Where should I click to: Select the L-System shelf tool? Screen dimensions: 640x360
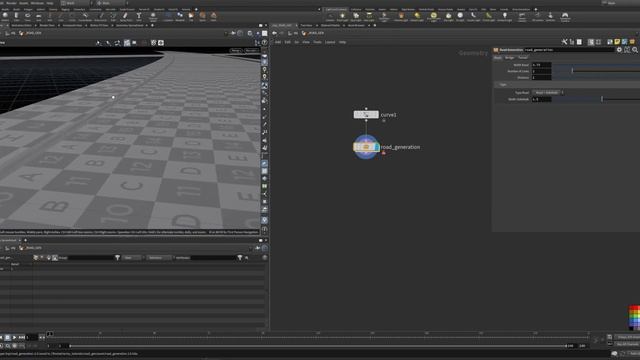click(x=169, y=16)
